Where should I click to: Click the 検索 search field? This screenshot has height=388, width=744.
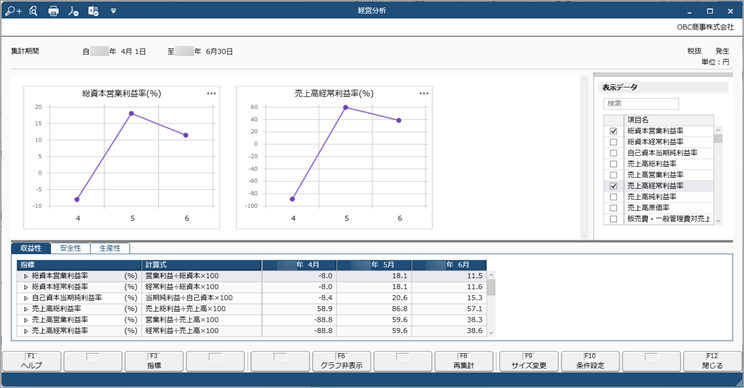(641, 103)
